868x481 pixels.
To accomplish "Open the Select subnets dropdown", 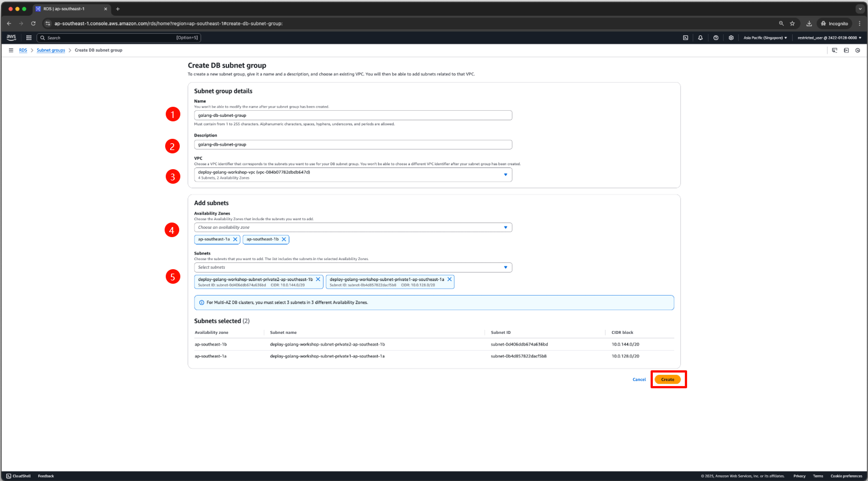I will click(x=353, y=267).
